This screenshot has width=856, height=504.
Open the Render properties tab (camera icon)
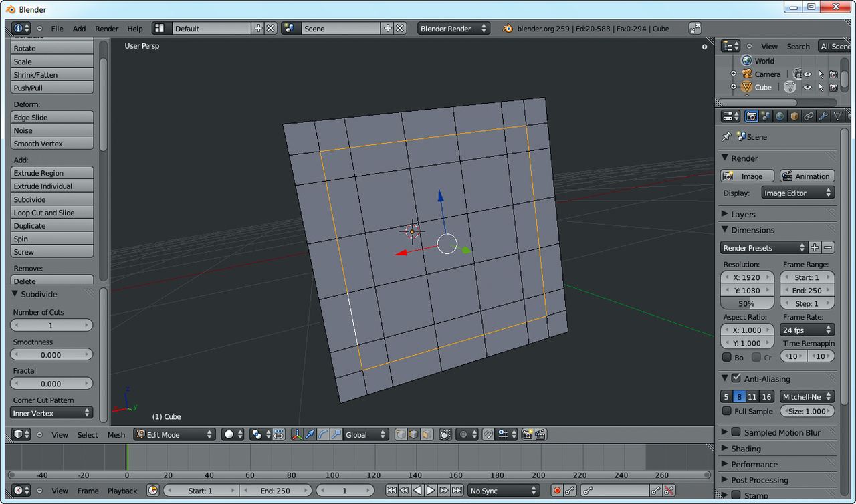pos(751,116)
